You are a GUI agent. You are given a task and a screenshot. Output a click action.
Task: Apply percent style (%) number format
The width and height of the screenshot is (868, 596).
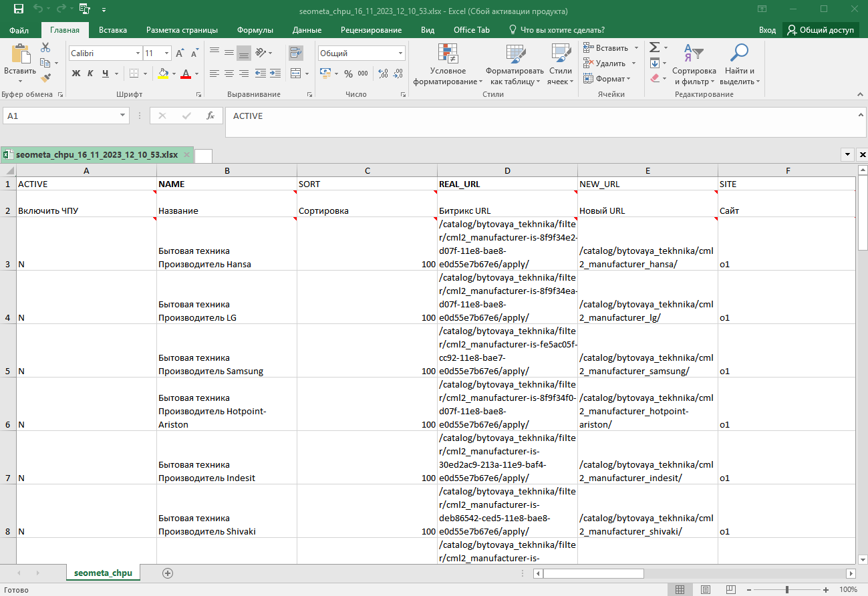pos(349,73)
